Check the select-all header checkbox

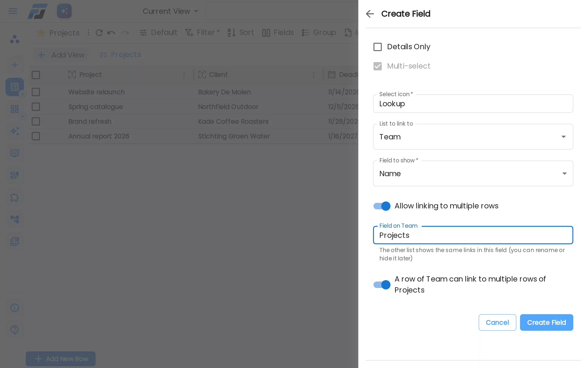[x=36, y=75]
